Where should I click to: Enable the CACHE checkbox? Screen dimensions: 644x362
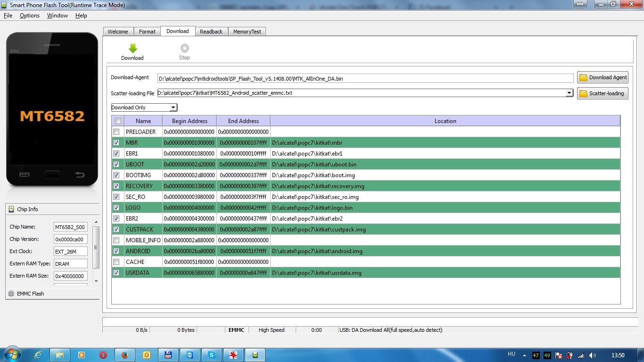pos(116,262)
